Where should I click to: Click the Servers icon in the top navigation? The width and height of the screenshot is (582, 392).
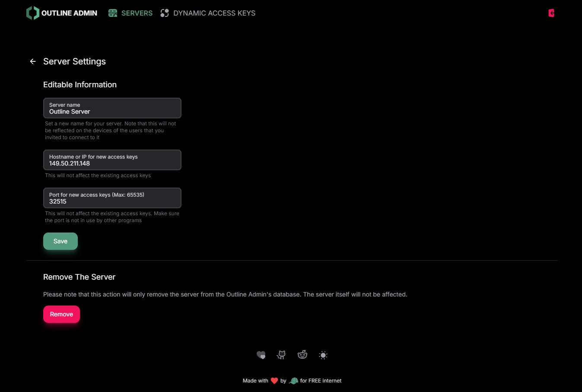tap(113, 13)
